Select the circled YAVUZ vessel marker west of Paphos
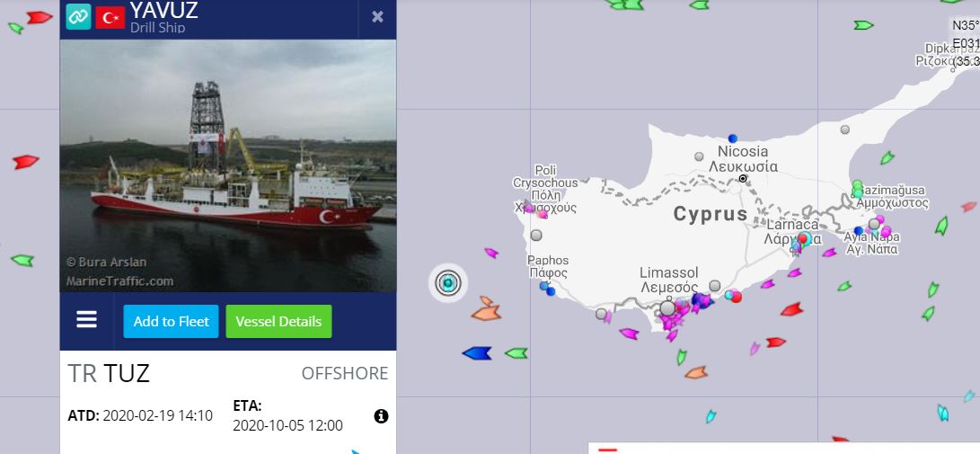 point(447,283)
